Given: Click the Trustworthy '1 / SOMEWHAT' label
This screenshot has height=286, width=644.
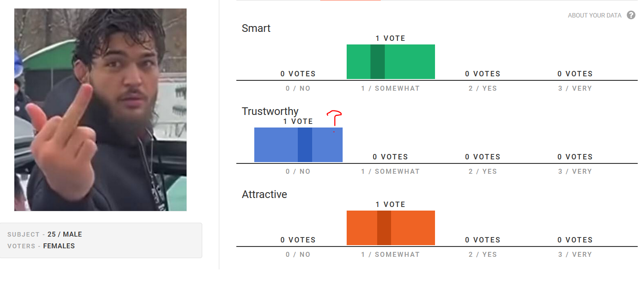Looking at the screenshot, I should click(390, 172).
